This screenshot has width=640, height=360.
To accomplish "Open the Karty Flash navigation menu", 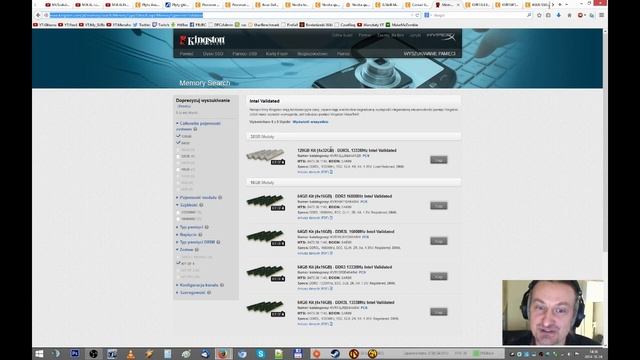I will 277,53.
